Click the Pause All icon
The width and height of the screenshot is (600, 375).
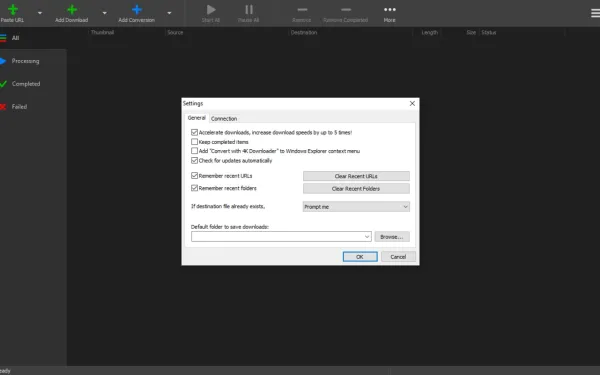point(249,10)
